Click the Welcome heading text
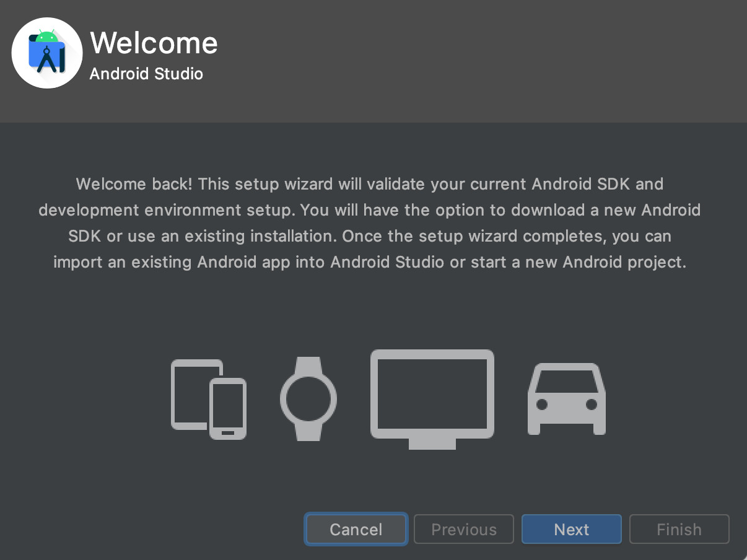Screen dimensions: 747x560 pos(154,43)
